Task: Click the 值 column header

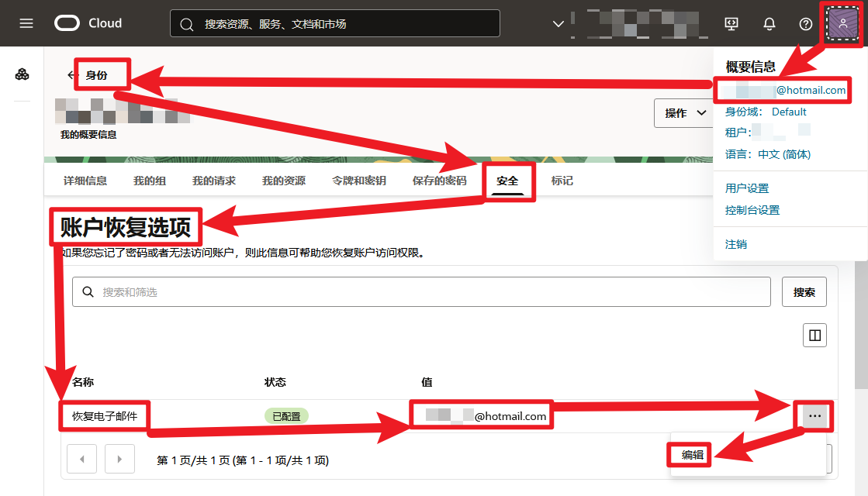Action: pyautogui.click(x=427, y=382)
